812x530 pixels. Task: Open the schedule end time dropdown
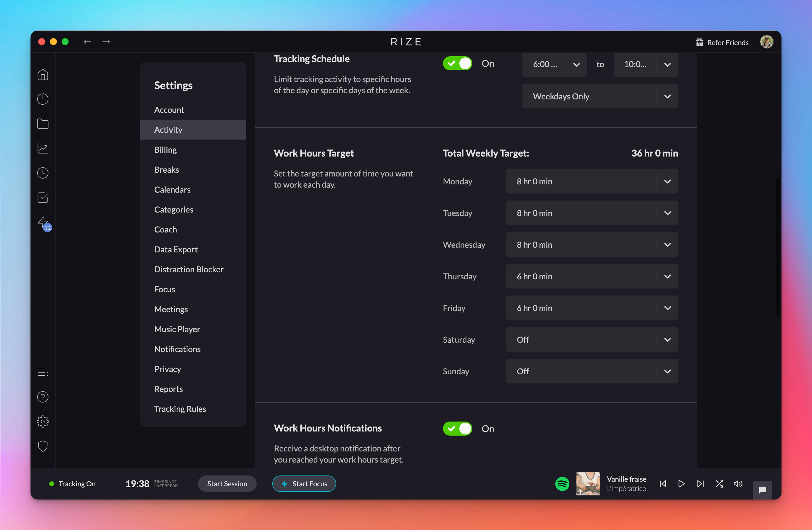click(645, 64)
